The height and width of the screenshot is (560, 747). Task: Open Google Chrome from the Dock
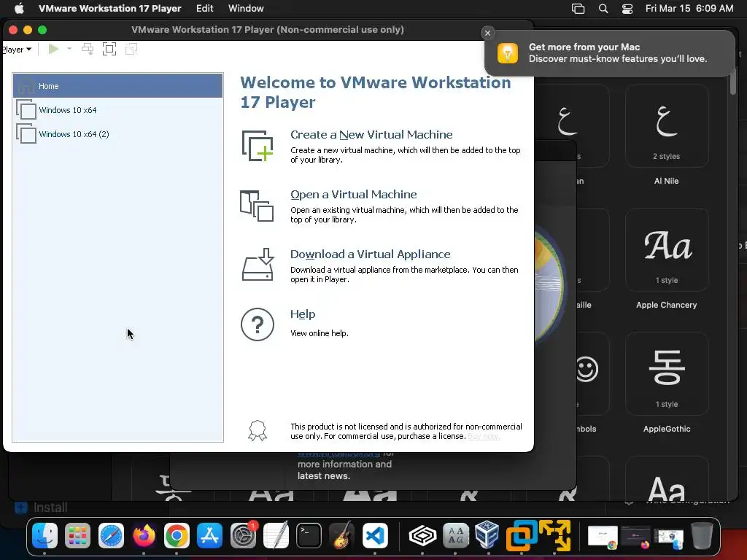[x=177, y=536]
